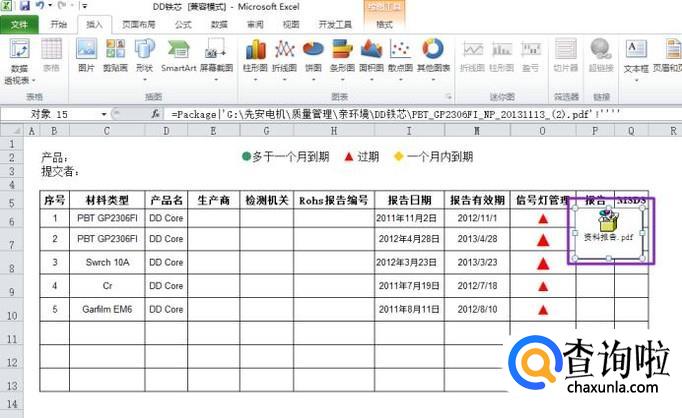Insert a Line chart
The image size is (682, 418).
(x=284, y=60)
